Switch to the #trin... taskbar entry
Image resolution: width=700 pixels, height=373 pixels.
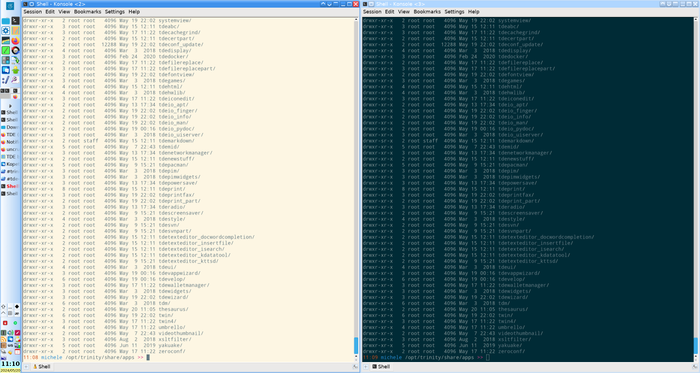tap(10, 171)
